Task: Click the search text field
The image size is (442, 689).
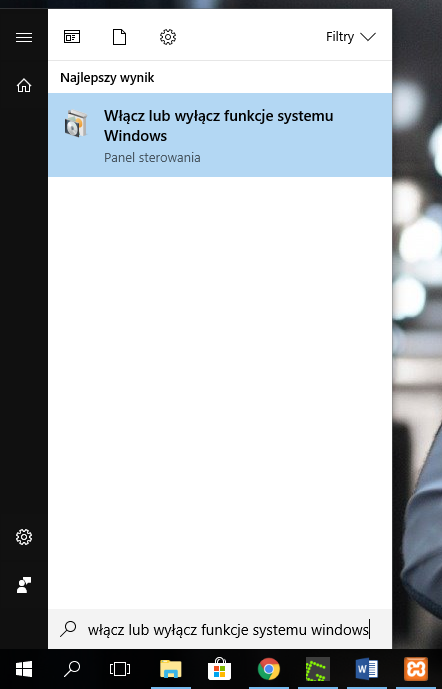Action: pyautogui.click(x=220, y=629)
